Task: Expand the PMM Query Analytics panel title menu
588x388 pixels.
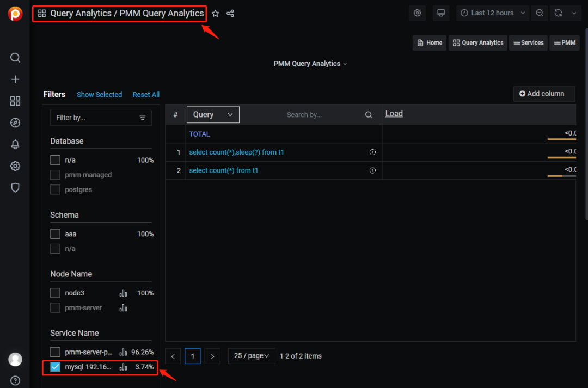Action: click(310, 64)
